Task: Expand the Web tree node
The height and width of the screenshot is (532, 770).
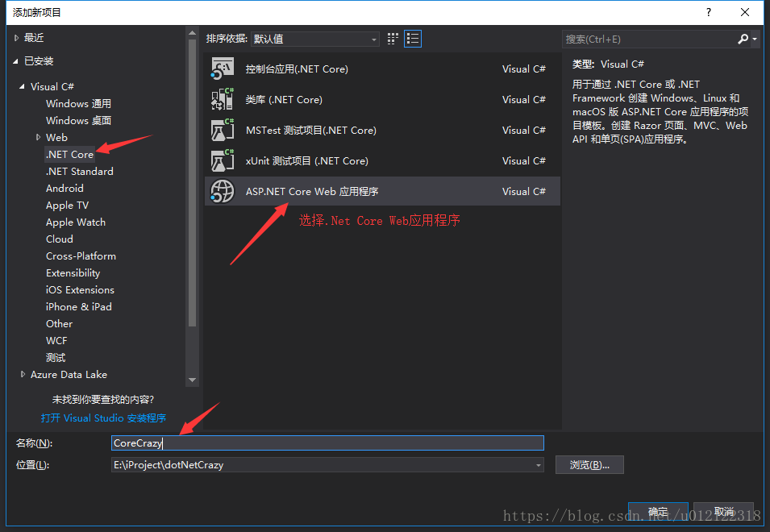Action: (x=39, y=137)
